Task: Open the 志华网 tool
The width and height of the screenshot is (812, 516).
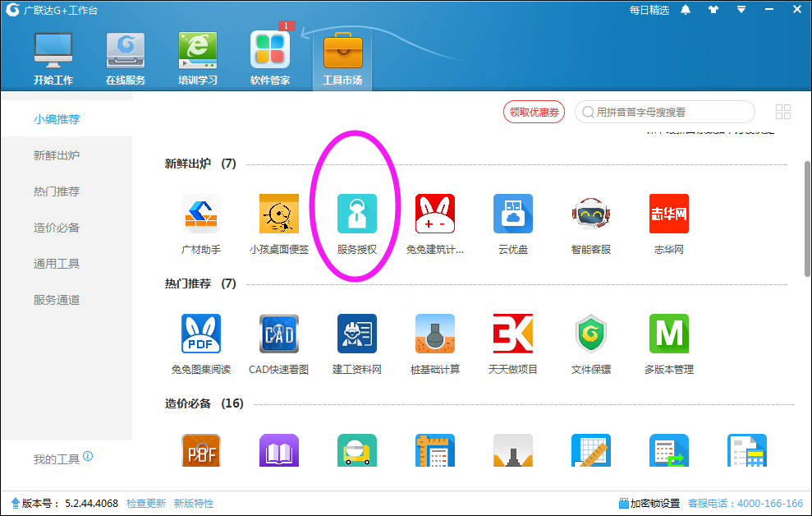Action: pos(668,214)
